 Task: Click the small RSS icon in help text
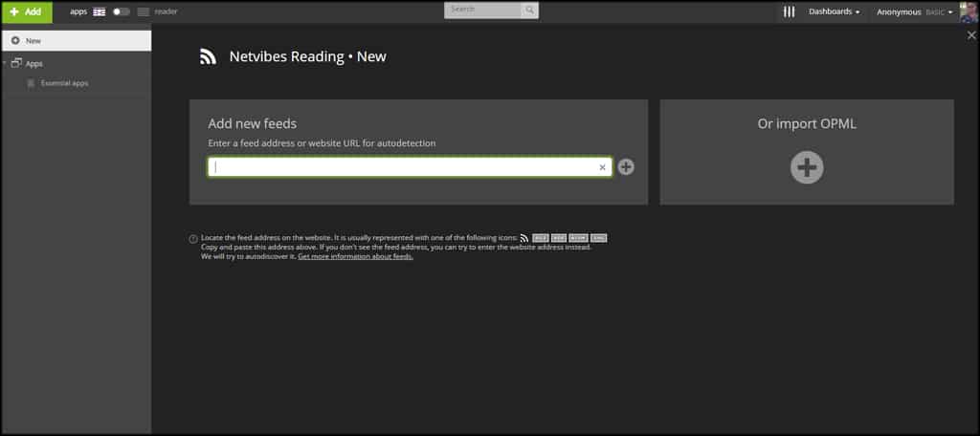[524, 238]
